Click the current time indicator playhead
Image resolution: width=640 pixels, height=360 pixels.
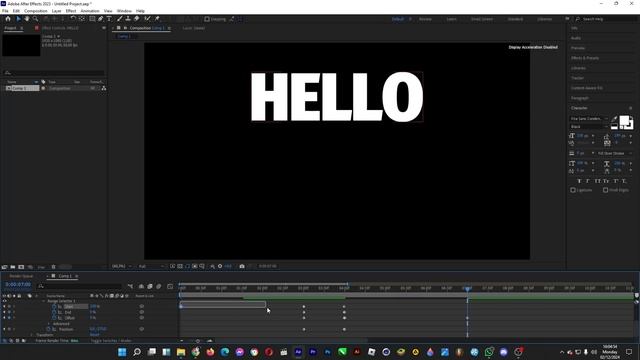pyautogui.click(x=467, y=289)
